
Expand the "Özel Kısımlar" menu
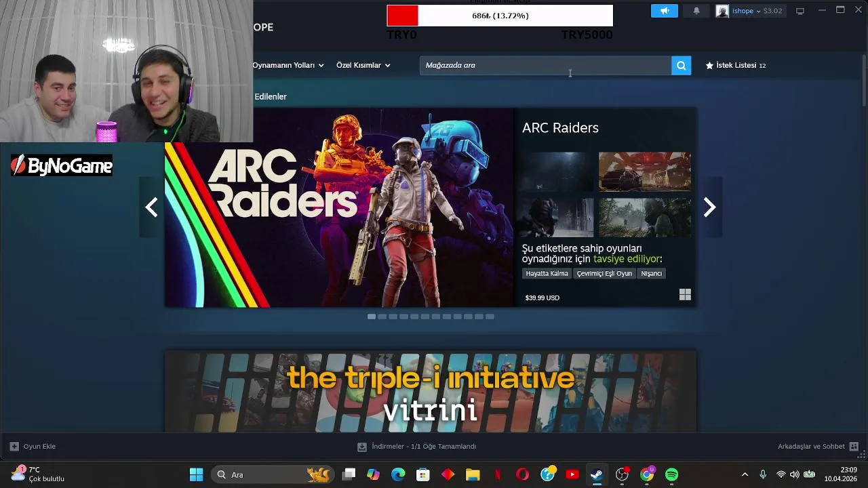point(363,65)
